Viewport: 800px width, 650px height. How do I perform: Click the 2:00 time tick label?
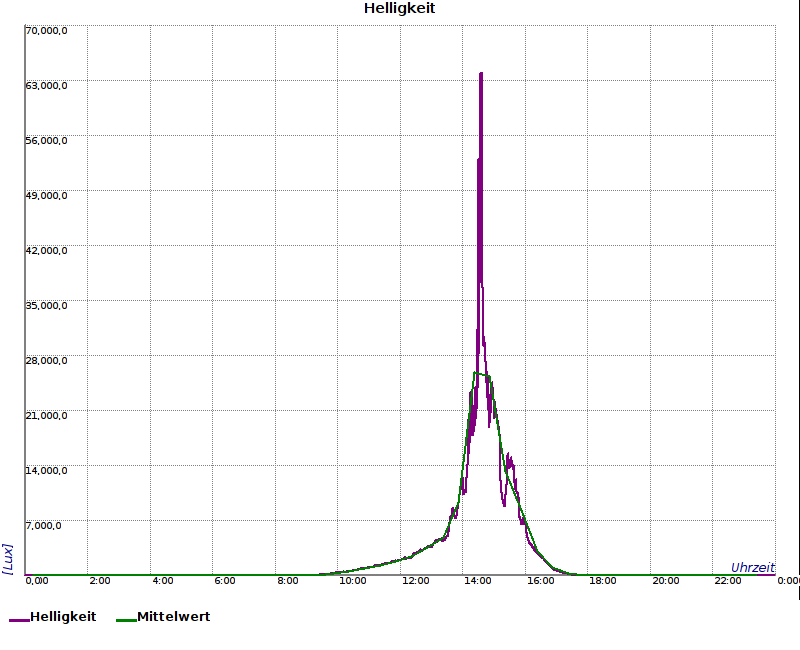(x=99, y=581)
